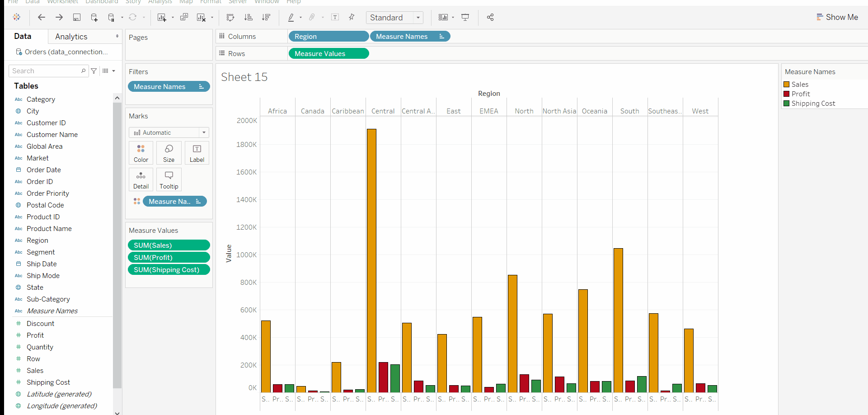
Task: Open presentation mode
Action: (x=465, y=17)
